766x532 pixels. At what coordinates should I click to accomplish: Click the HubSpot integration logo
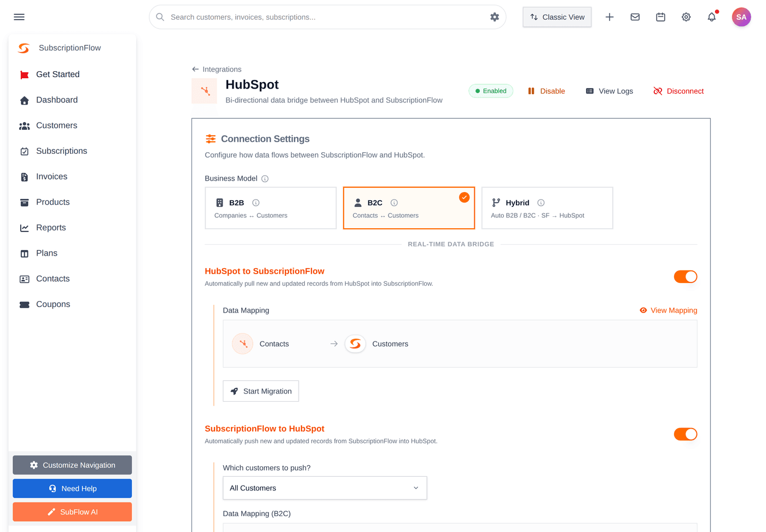pyautogui.click(x=204, y=91)
